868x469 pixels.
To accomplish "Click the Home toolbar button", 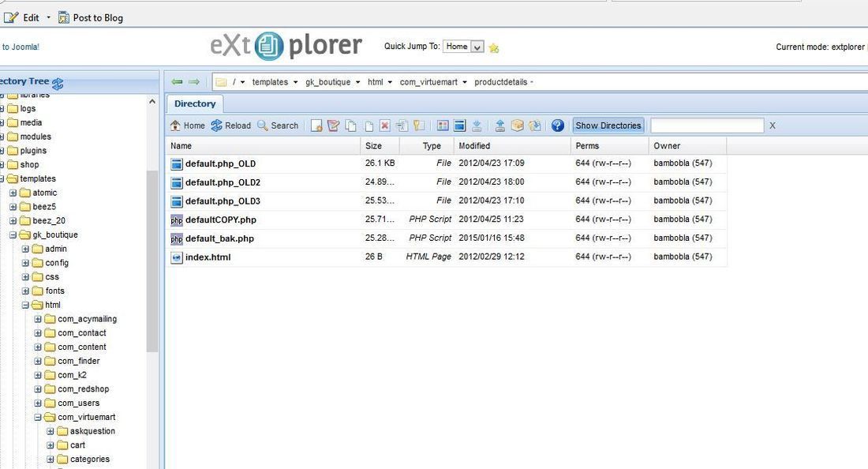I will pos(187,126).
